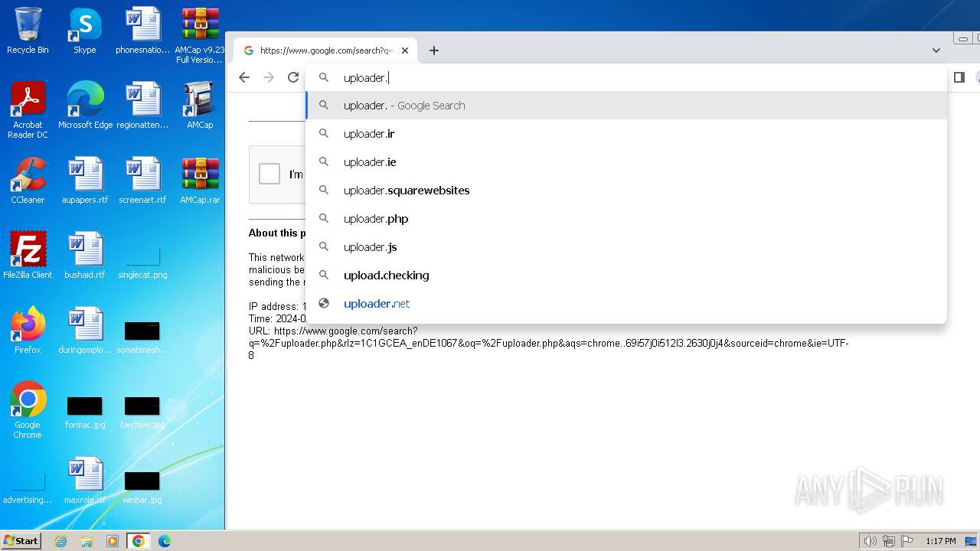Open AMCap.rar archive

pos(200,181)
